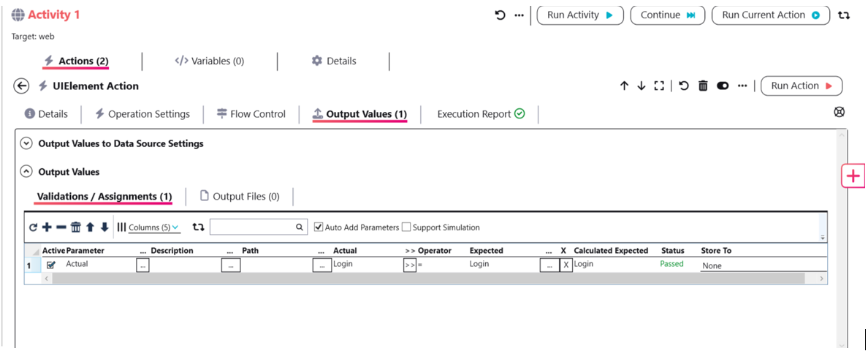Viewport: 868px width, 351px height.
Task: Enable the Support Simulation checkbox
Action: pyautogui.click(x=406, y=227)
